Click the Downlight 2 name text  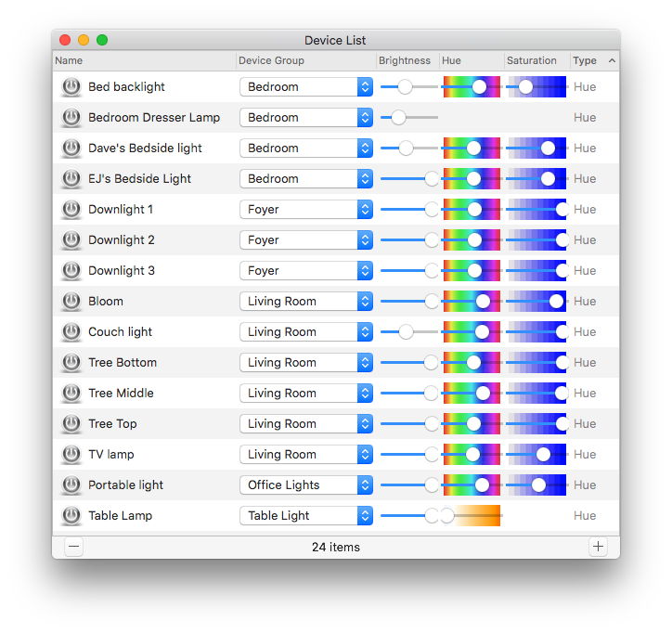(x=122, y=240)
